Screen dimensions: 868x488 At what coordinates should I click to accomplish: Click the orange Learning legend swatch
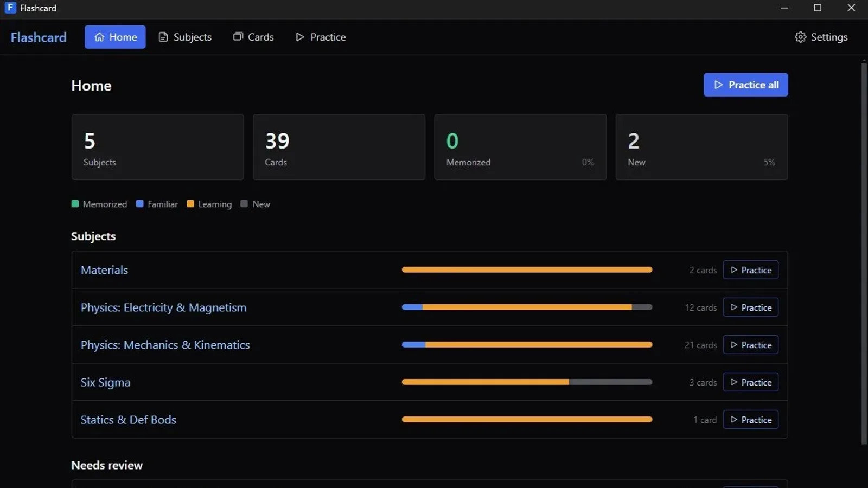(190, 204)
